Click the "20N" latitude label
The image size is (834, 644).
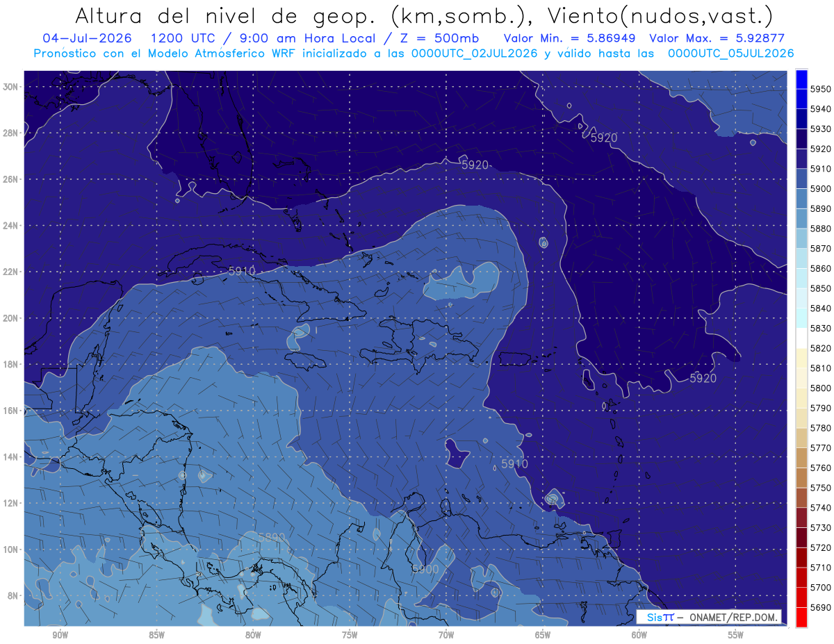[x=11, y=318]
